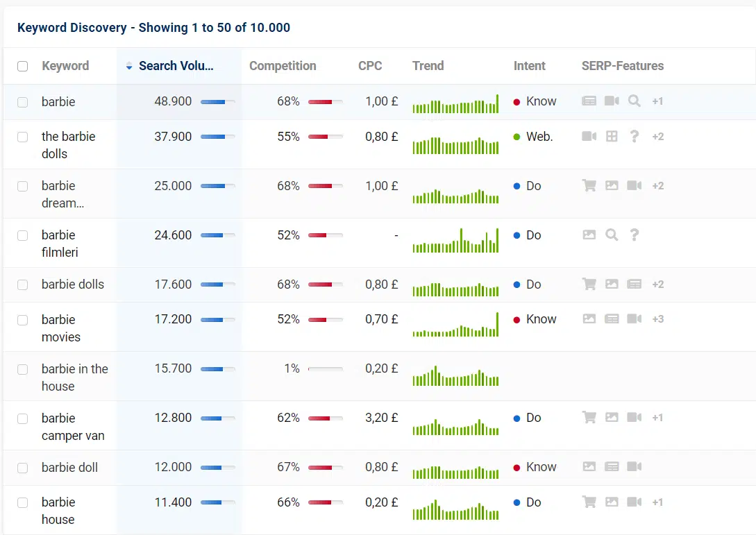
Task: Sort the table by Competition header
Action: tap(283, 66)
